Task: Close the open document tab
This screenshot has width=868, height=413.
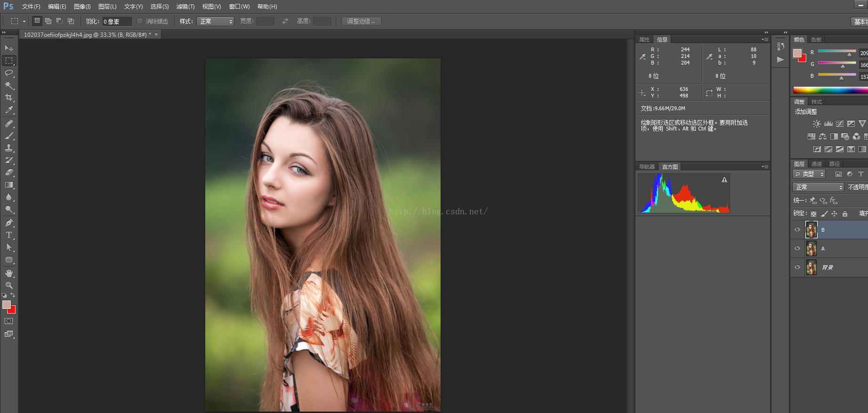Action: (x=156, y=34)
